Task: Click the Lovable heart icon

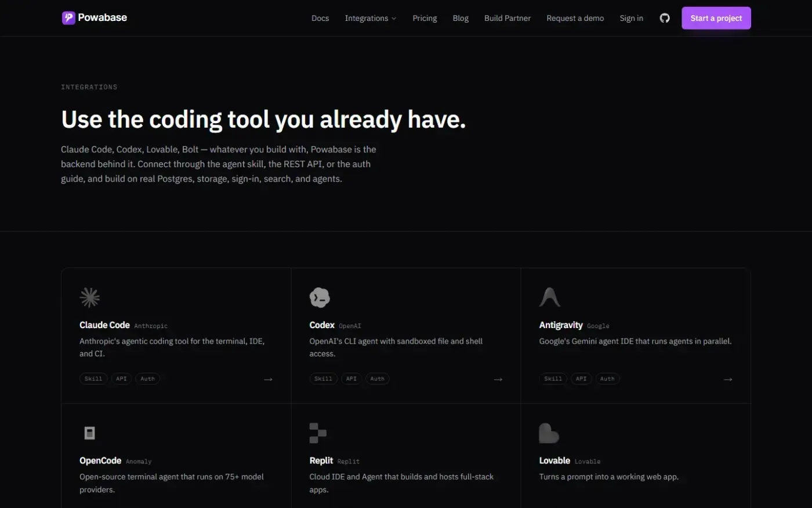Action: click(x=549, y=433)
